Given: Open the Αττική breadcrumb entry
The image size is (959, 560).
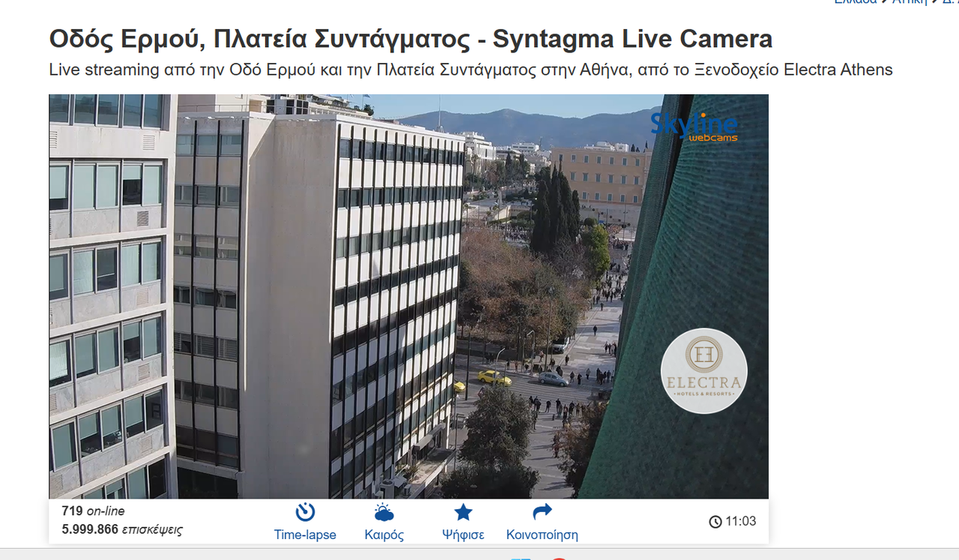Looking at the screenshot, I should click(x=910, y=2).
